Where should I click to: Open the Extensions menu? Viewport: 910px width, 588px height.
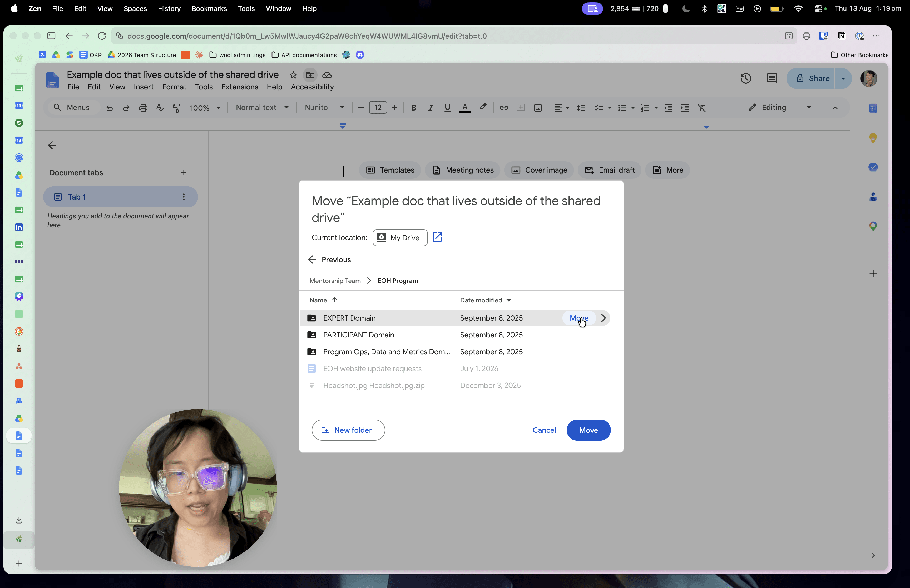[239, 87]
